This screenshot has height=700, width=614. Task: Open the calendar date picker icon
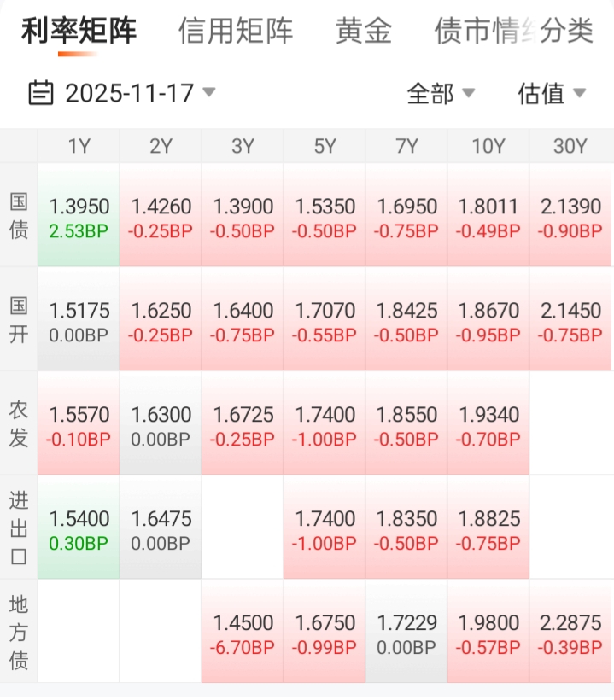point(41,92)
